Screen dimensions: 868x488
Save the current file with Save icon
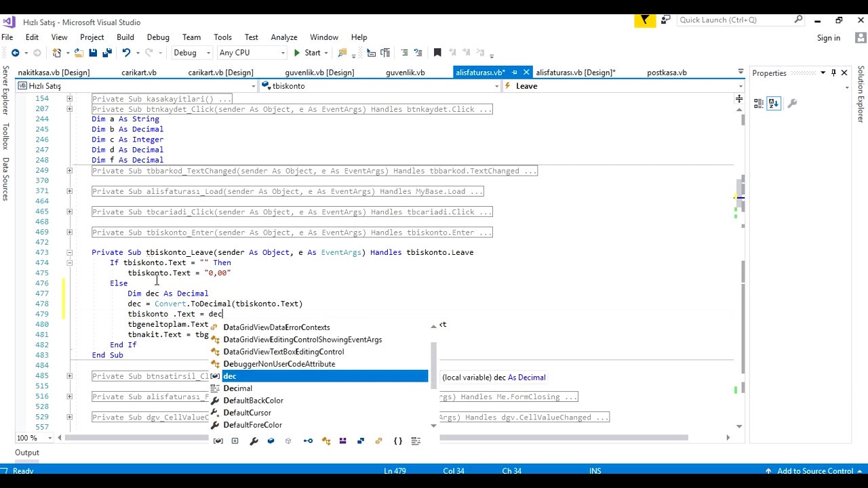click(93, 53)
